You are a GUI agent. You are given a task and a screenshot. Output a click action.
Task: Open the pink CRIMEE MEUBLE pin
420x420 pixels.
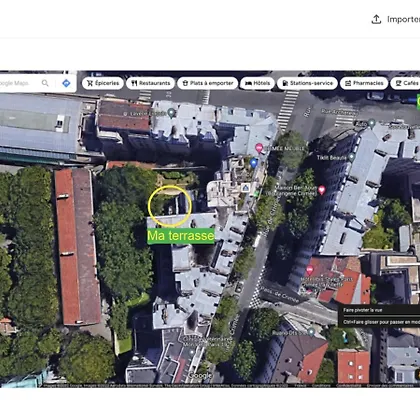pyautogui.click(x=259, y=148)
